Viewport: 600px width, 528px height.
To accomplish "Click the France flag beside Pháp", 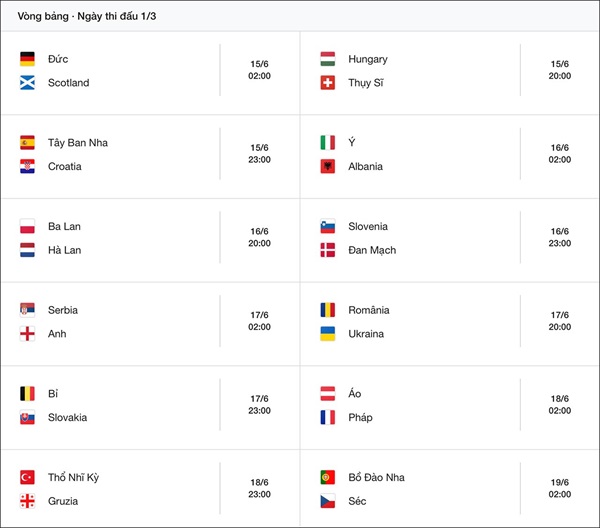I will click(327, 418).
